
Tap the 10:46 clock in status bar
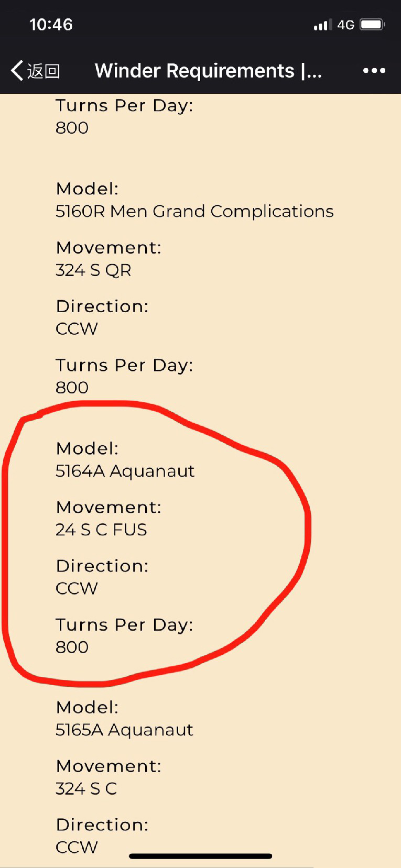click(x=51, y=25)
